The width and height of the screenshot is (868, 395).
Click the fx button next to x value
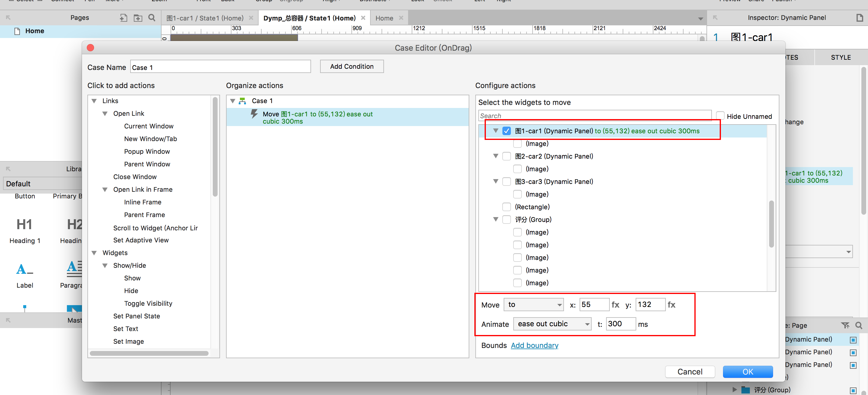coord(615,305)
